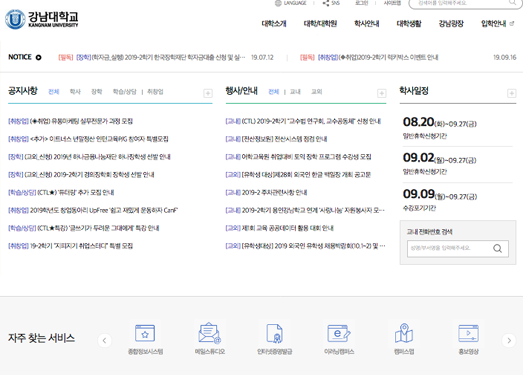Click the LANGUAGE text link
This screenshot has width=523, height=375.
(295, 3)
